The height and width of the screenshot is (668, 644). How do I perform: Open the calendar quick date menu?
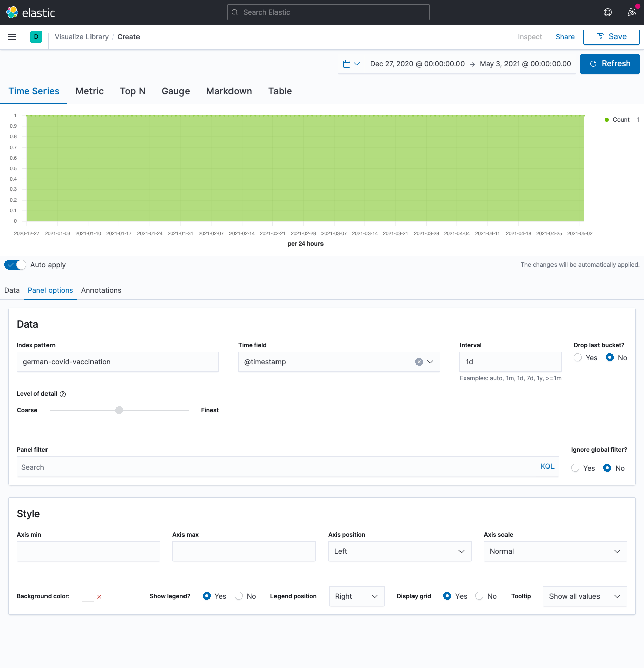[x=351, y=64]
